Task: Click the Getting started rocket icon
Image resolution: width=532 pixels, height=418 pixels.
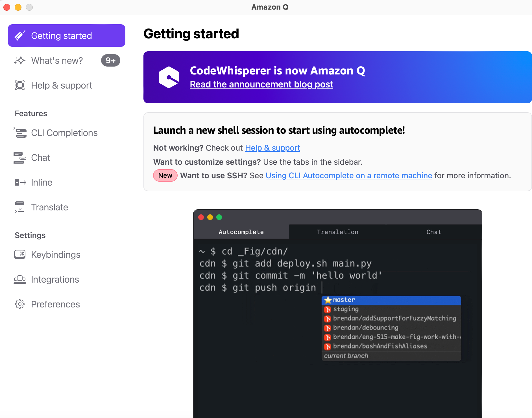Action: pyautogui.click(x=20, y=36)
